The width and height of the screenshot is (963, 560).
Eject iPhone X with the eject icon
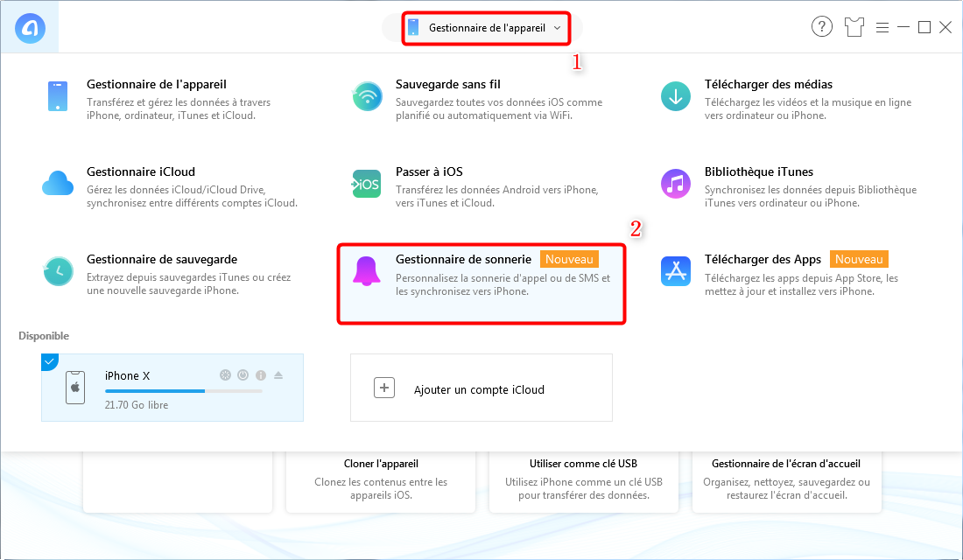[x=278, y=375]
